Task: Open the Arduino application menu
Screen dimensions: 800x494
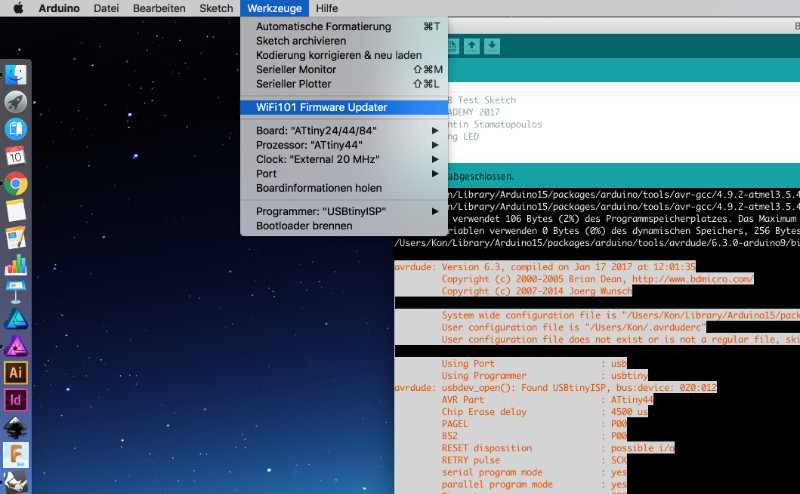Action: (x=59, y=8)
